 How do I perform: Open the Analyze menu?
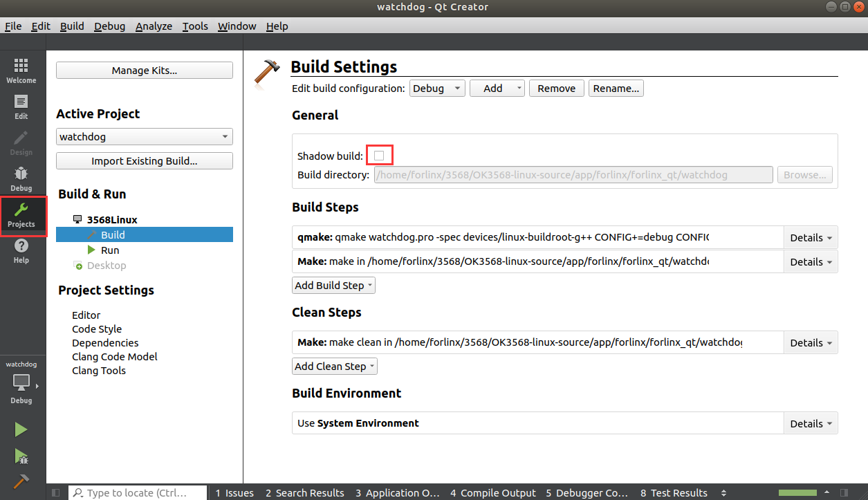[154, 26]
